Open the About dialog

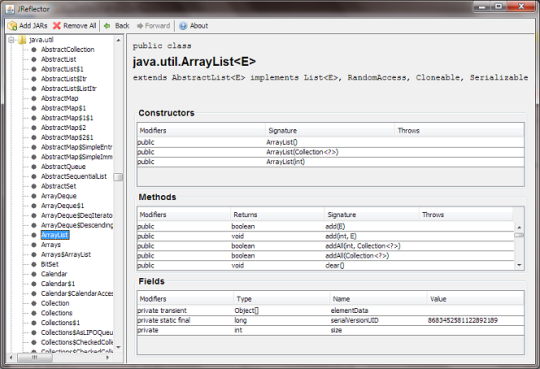click(x=194, y=26)
